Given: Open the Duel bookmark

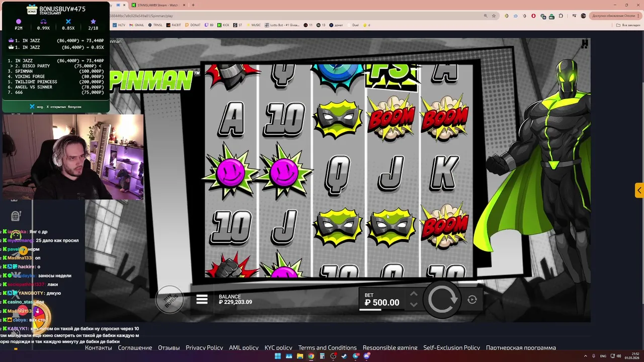Looking at the screenshot, I should (x=352, y=25).
